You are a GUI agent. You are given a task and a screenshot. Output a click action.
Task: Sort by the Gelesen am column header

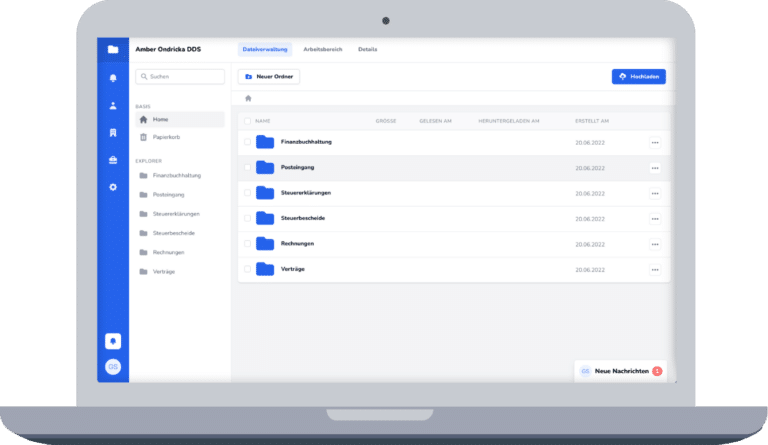point(435,121)
